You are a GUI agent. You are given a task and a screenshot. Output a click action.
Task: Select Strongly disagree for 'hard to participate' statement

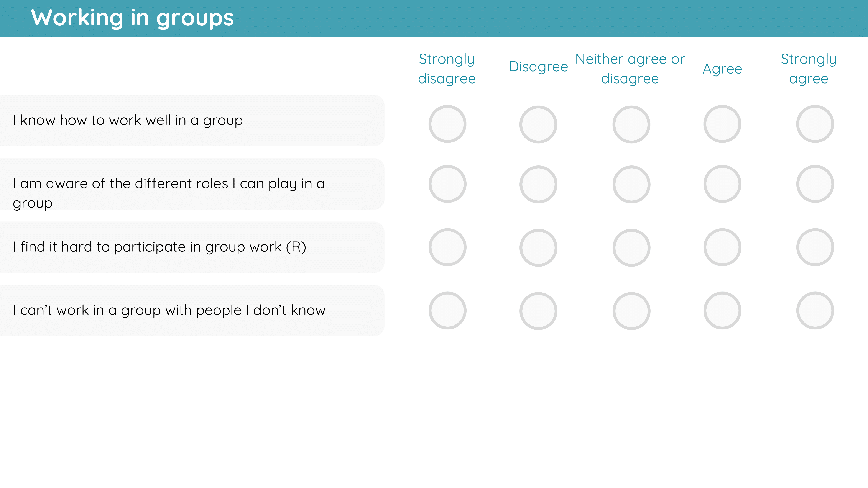447,247
